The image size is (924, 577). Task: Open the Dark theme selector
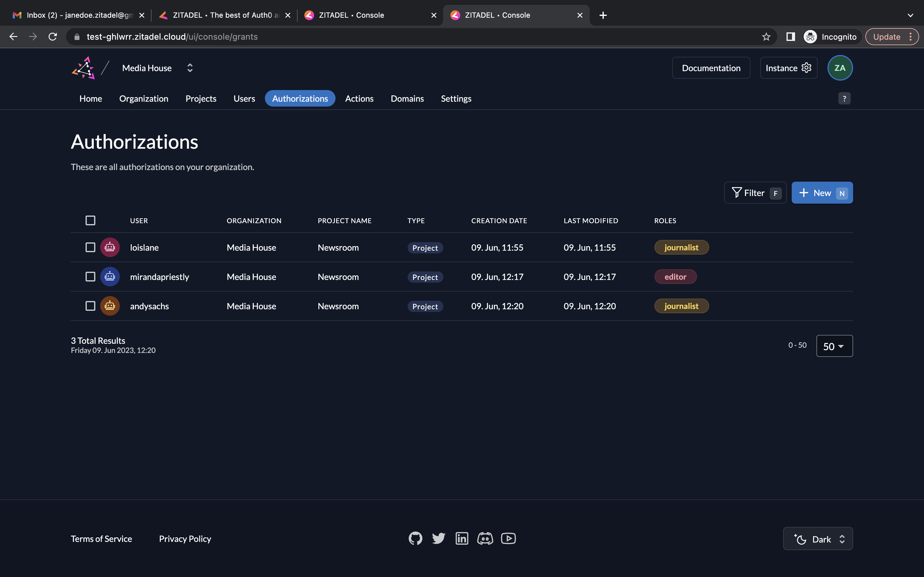818,539
